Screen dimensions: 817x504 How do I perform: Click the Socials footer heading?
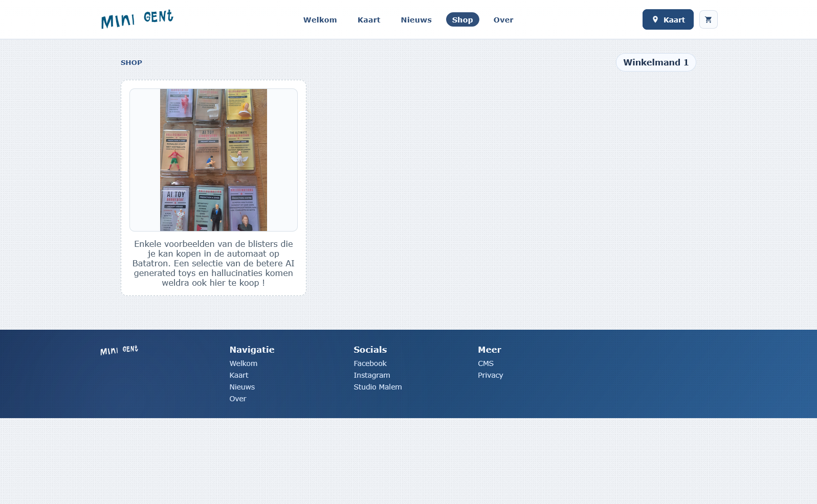tap(370, 350)
